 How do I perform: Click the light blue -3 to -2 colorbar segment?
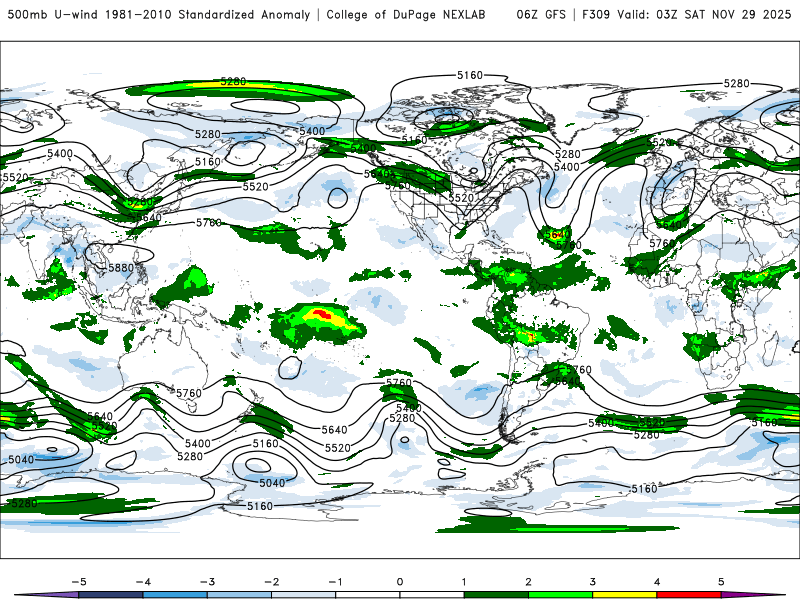pyautogui.click(x=239, y=595)
